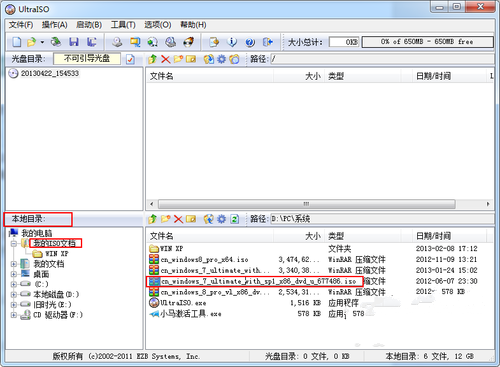Expand the (C:) drive tree node

click(x=14, y=284)
